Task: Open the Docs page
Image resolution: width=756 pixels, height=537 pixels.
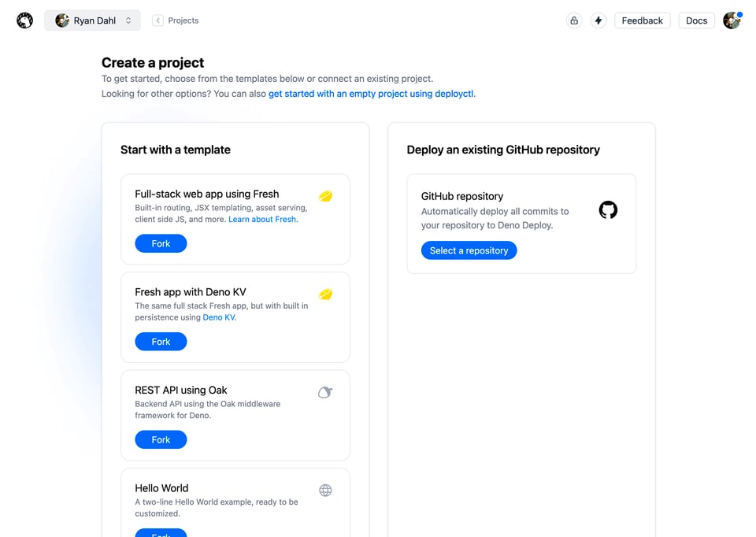Action: point(696,20)
